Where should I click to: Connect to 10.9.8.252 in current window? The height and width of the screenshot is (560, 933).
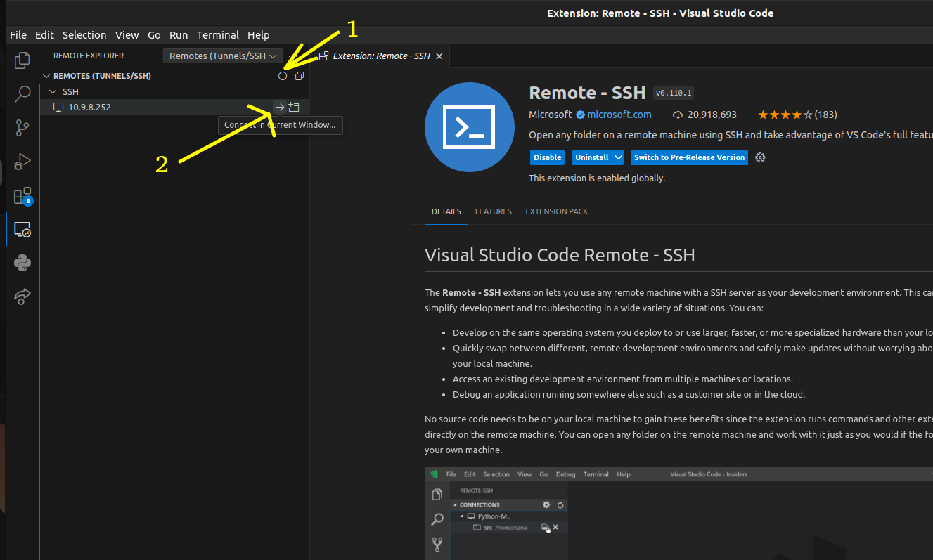(x=279, y=107)
